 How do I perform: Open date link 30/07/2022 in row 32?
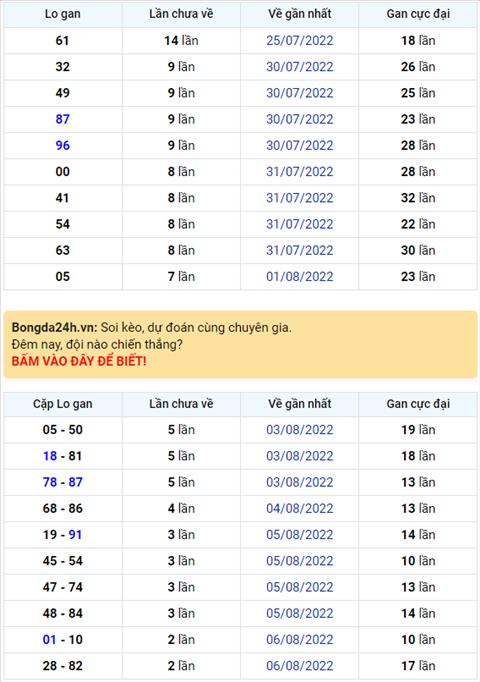coord(300,67)
